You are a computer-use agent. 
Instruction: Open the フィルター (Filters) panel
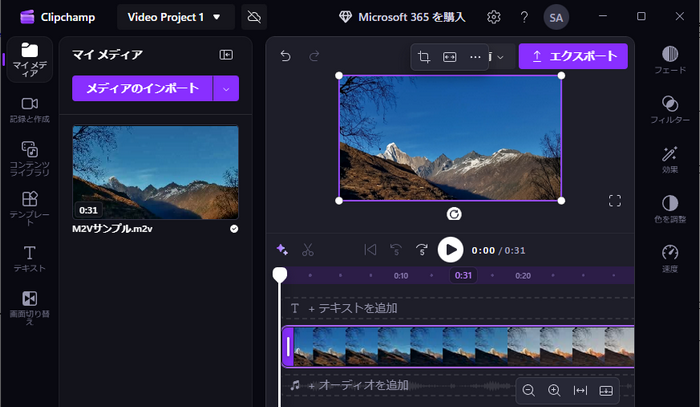click(670, 109)
